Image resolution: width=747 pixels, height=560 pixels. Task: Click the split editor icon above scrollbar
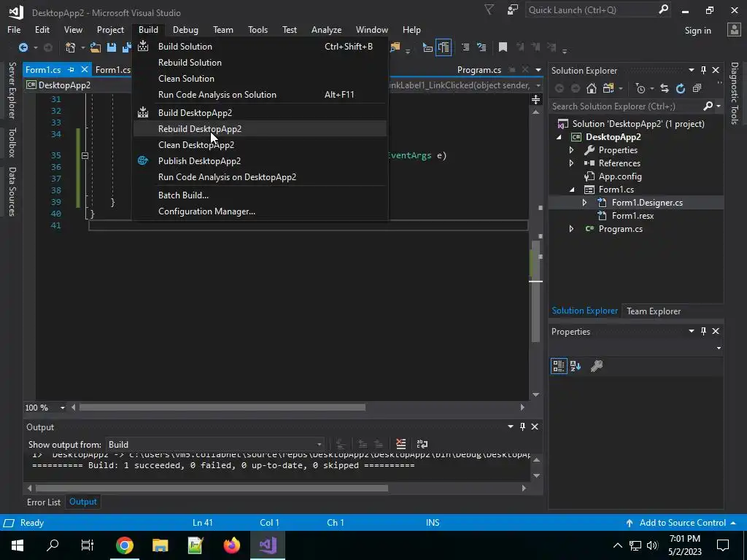pyautogui.click(x=536, y=99)
